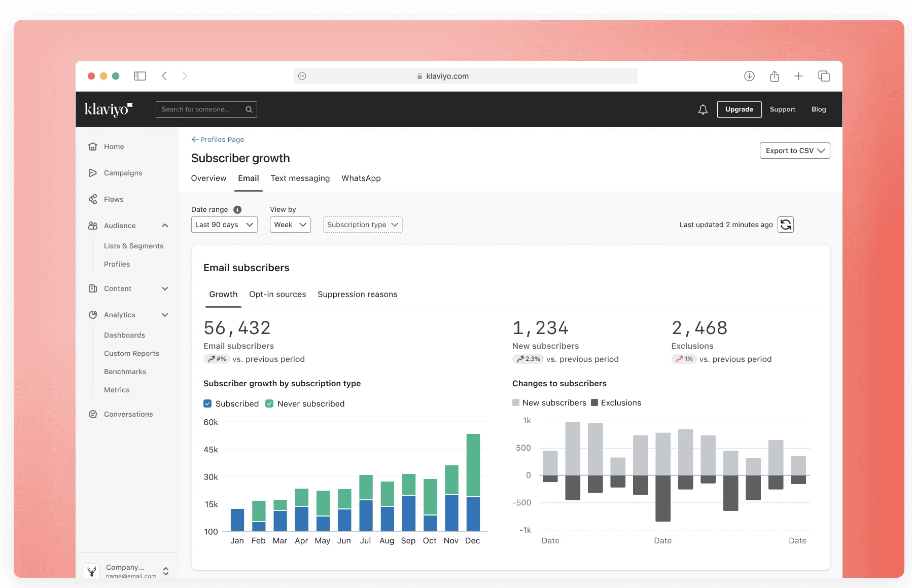Open Home from the sidebar
Screen dimensions: 912x588
[x=114, y=146]
